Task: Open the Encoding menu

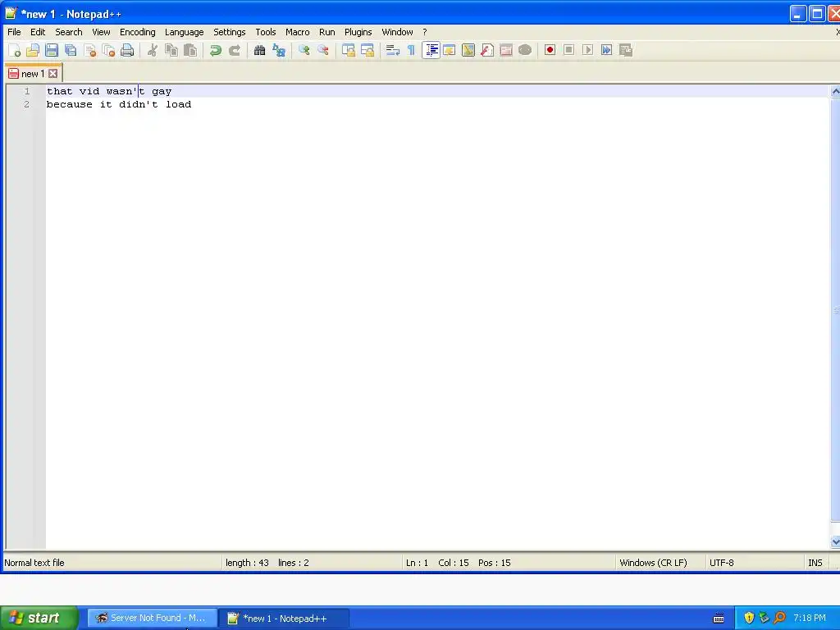Action: click(x=137, y=32)
